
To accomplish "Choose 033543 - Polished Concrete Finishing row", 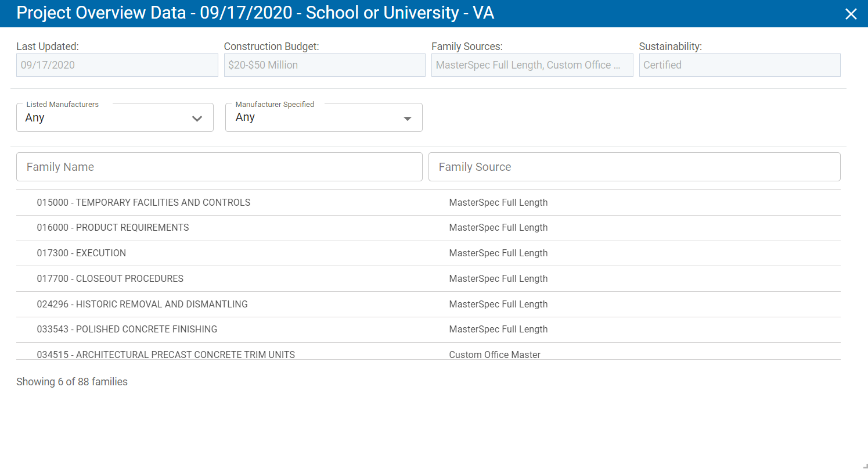I will coord(127,330).
